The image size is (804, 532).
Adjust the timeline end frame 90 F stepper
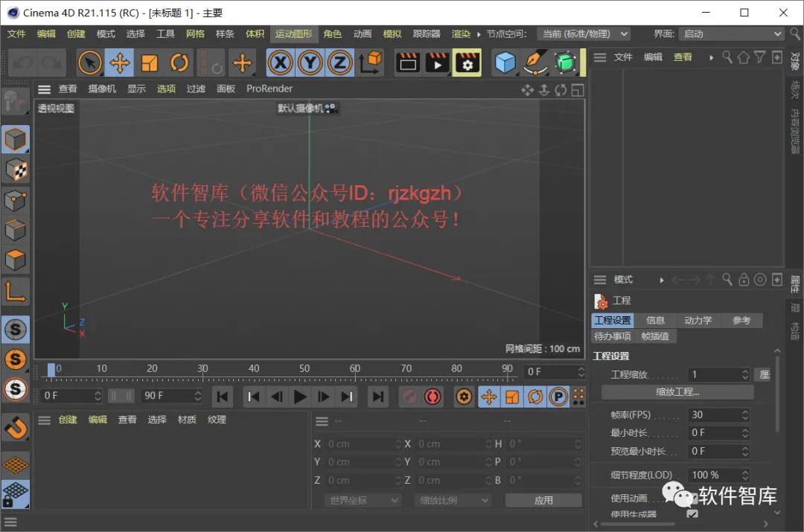click(x=197, y=396)
